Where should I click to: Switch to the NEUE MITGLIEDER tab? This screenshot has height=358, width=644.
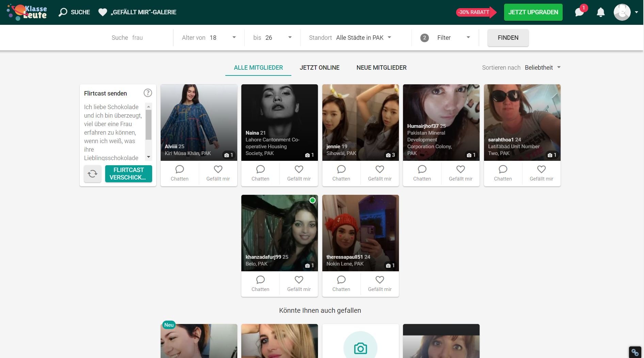pyautogui.click(x=382, y=68)
